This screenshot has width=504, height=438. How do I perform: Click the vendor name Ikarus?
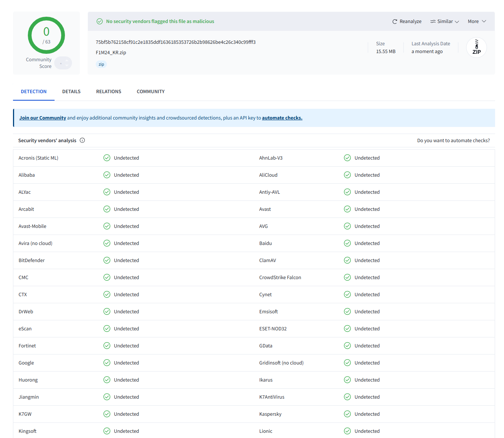[x=266, y=380]
